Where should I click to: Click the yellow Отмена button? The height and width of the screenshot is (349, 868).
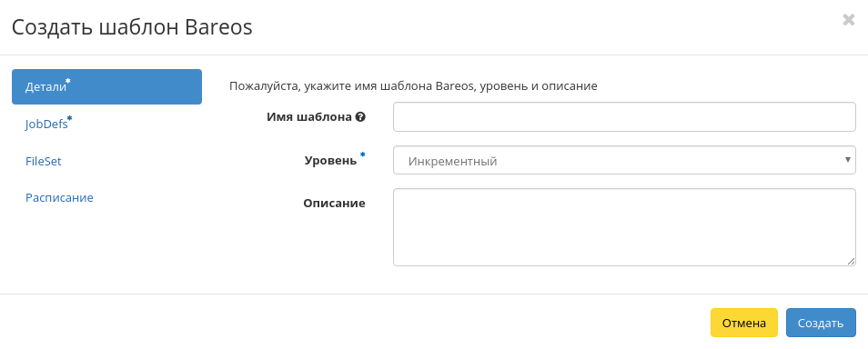coord(744,323)
